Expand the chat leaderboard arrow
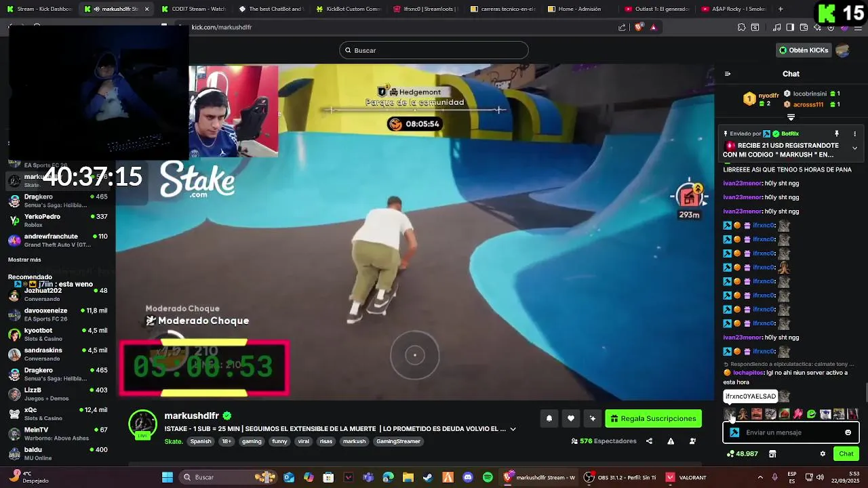Viewport: 868px width, 488px height. point(791,117)
